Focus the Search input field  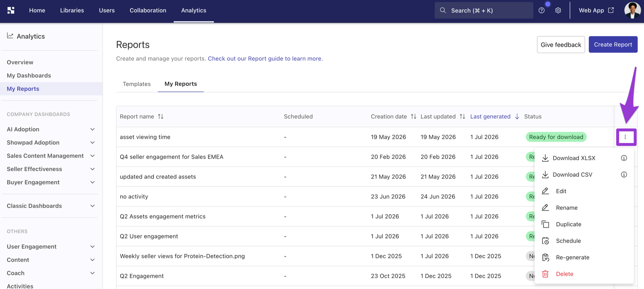pyautogui.click(x=484, y=10)
